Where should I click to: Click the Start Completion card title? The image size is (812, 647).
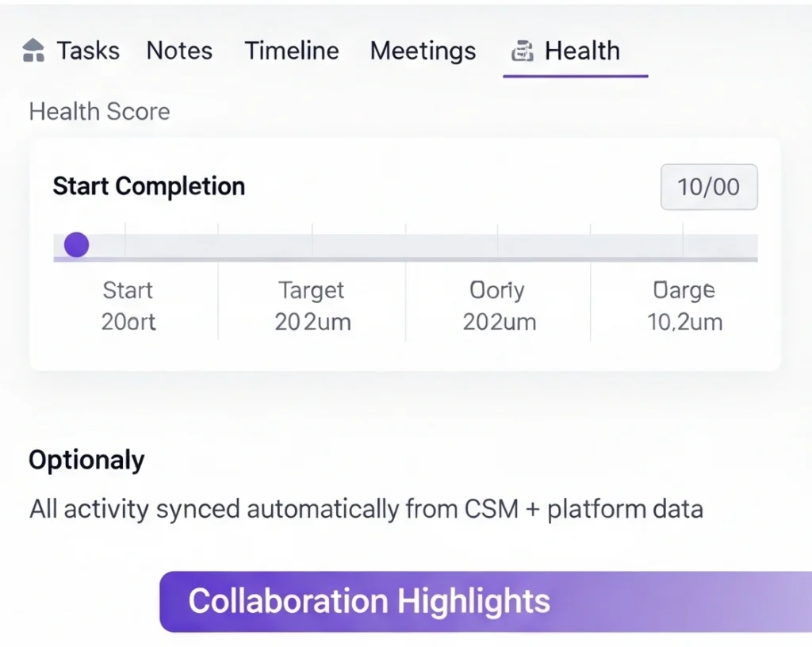click(148, 187)
